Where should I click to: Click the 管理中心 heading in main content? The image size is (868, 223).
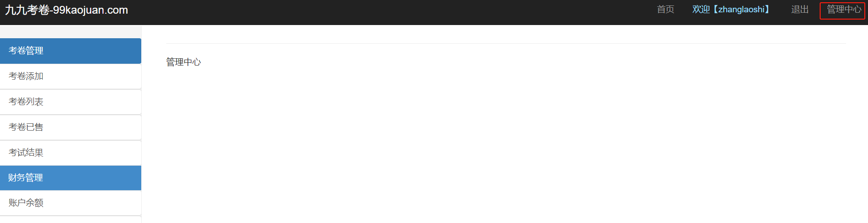[x=184, y=62]
